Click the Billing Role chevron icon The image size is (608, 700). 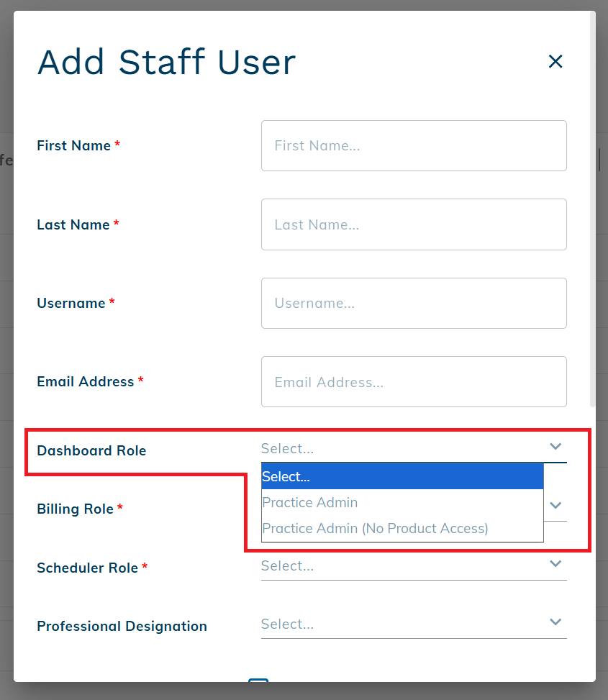[555, 505]
